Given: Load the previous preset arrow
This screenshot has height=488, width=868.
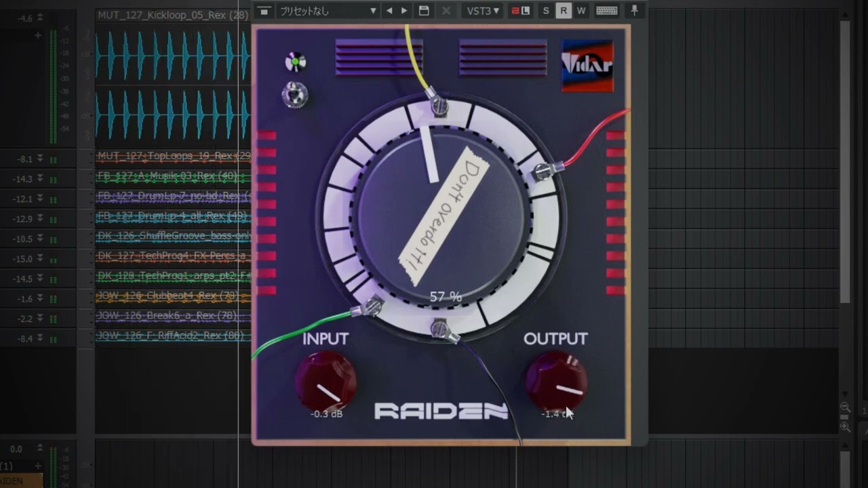Looking at the screenshot, I should tap(389, 11).
